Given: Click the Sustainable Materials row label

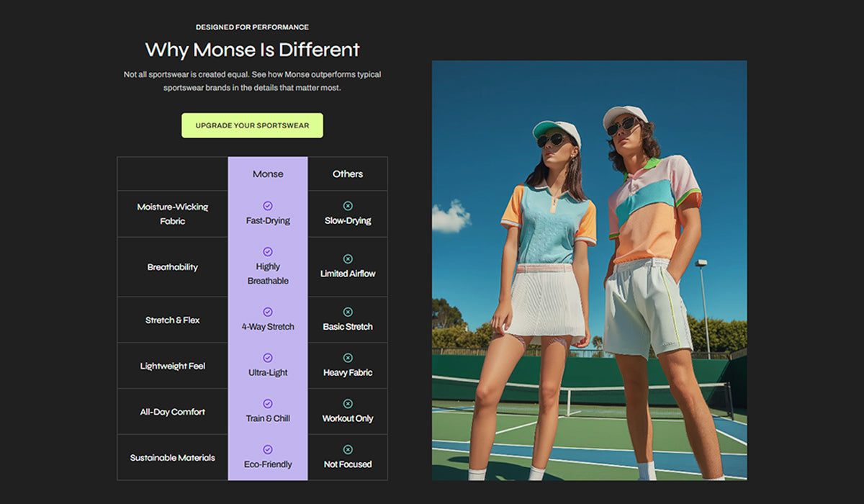Looking at the screenshot, I should [173, 458].
